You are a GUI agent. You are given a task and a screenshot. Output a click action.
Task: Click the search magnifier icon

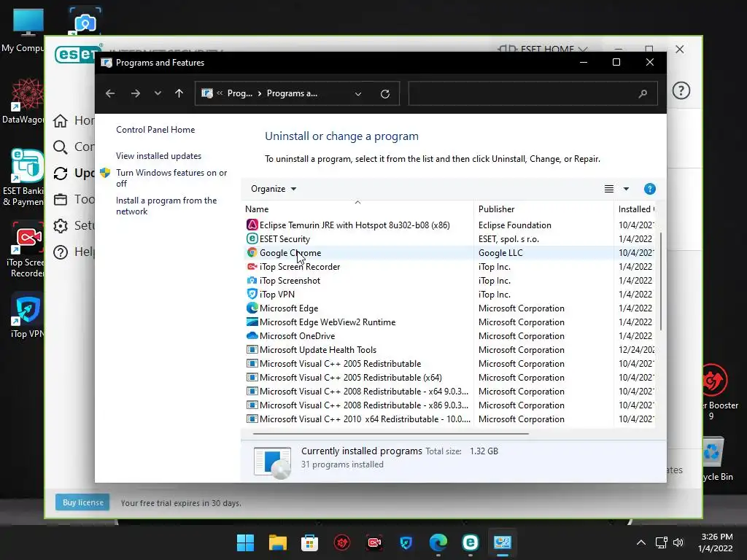[x=643, y=94]
